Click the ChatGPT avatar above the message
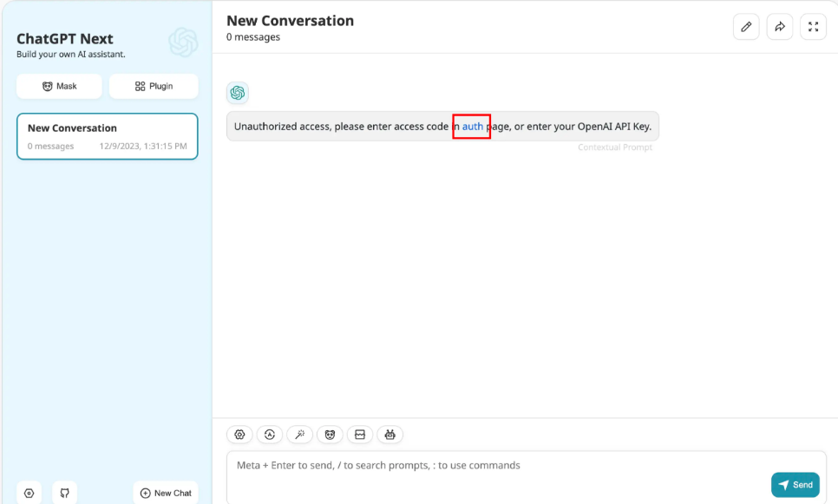 click(238, 93)
